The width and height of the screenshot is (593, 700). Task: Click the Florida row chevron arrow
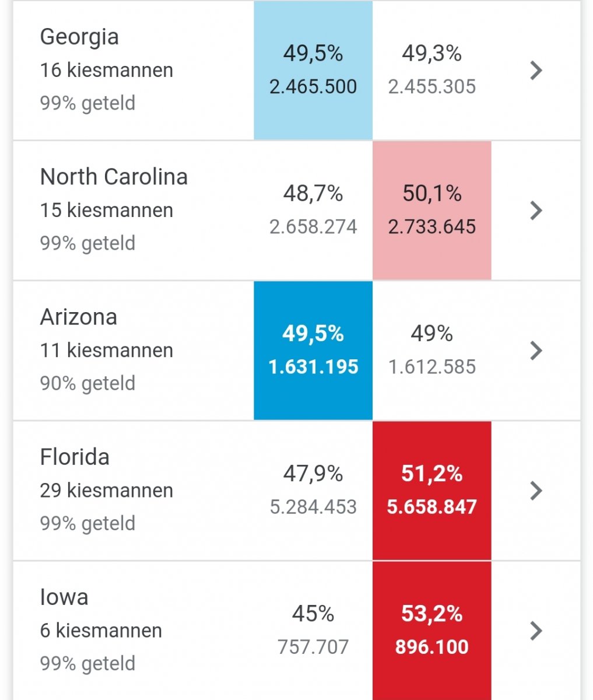pyautogui.click(x=536, y=491)
